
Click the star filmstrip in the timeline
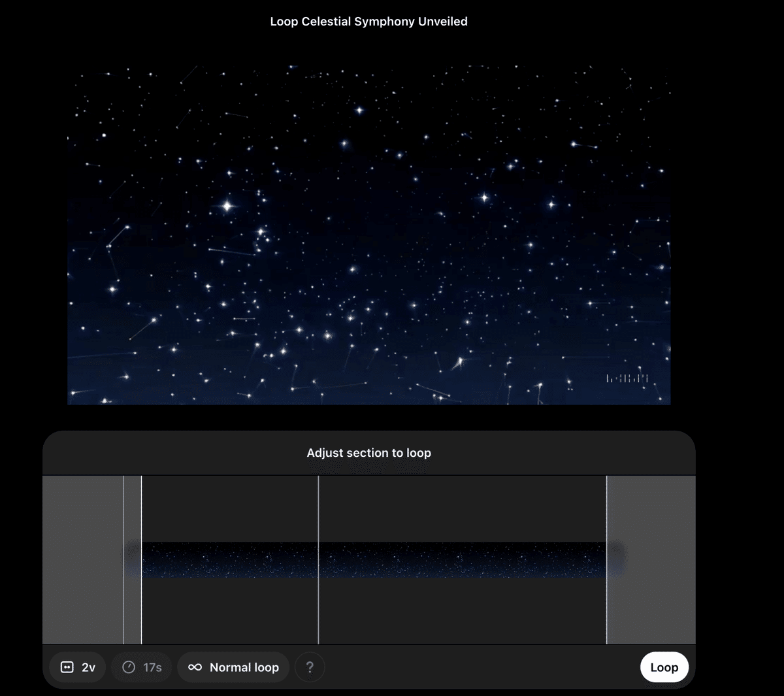coord(374,560)
